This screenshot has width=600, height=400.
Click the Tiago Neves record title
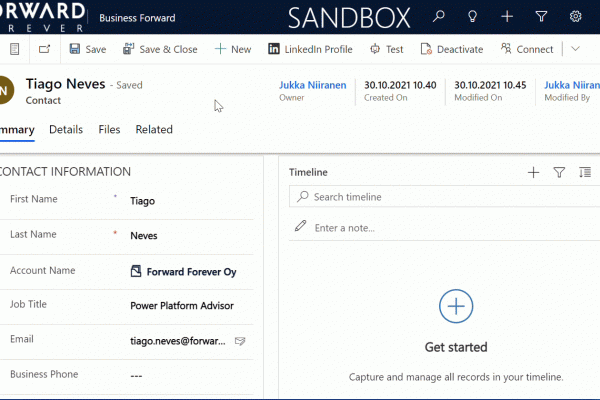click(x=65, y=84)
